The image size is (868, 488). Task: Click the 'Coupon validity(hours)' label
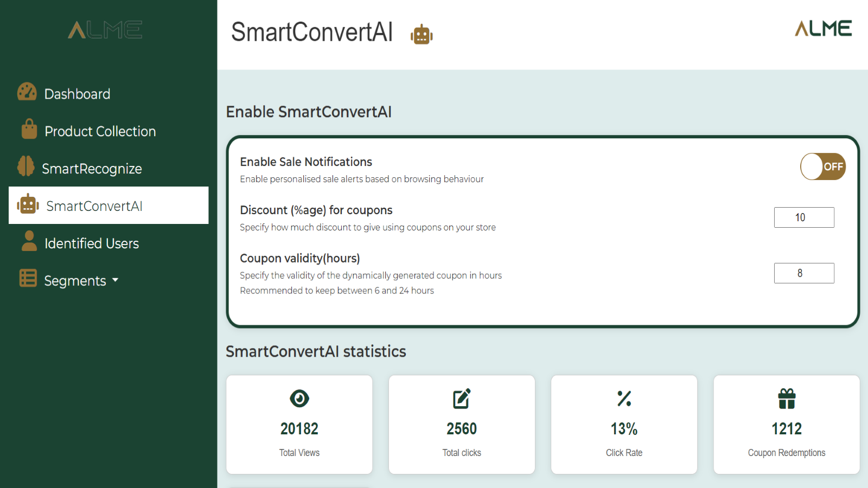(x=300, y=259)
